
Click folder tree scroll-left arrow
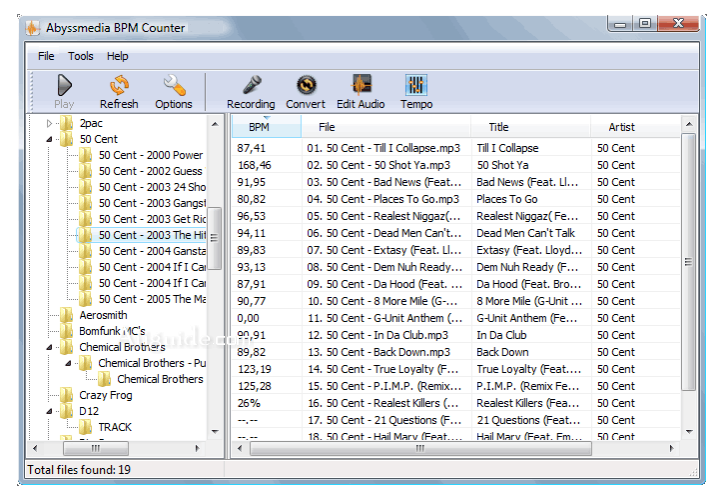coord(35,448)
